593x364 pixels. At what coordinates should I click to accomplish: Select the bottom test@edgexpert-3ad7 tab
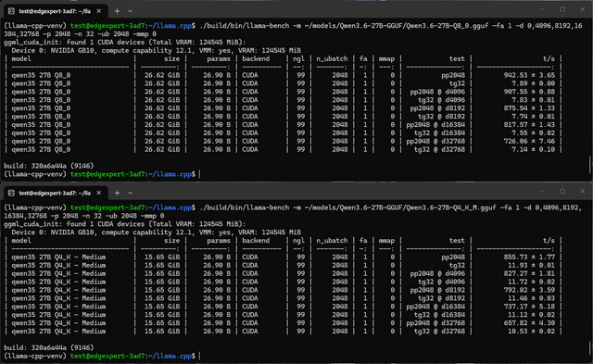coord(55,193)
